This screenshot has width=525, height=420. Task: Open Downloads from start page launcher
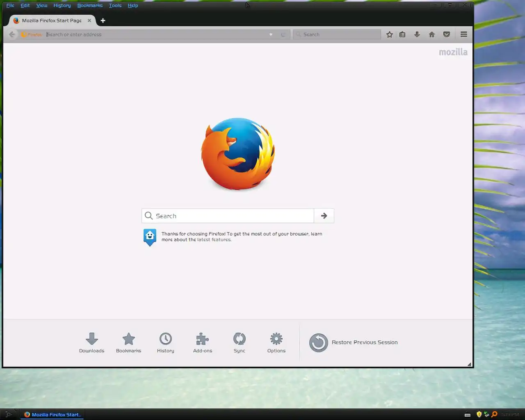click(92, 343)
